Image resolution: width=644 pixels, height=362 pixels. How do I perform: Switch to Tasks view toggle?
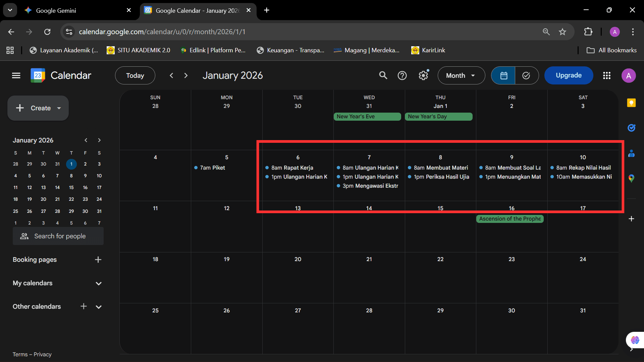[527, 75]
